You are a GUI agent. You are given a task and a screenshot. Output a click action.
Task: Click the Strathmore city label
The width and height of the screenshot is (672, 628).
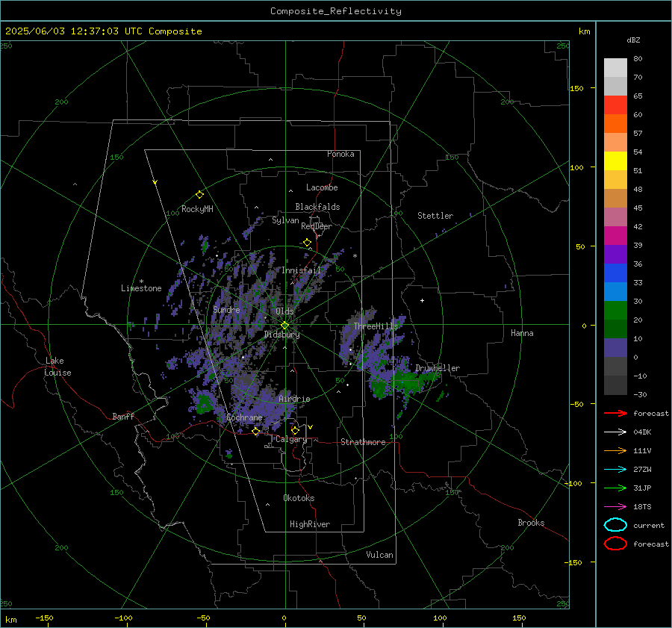pyautogui.click(x=363, y=442)
